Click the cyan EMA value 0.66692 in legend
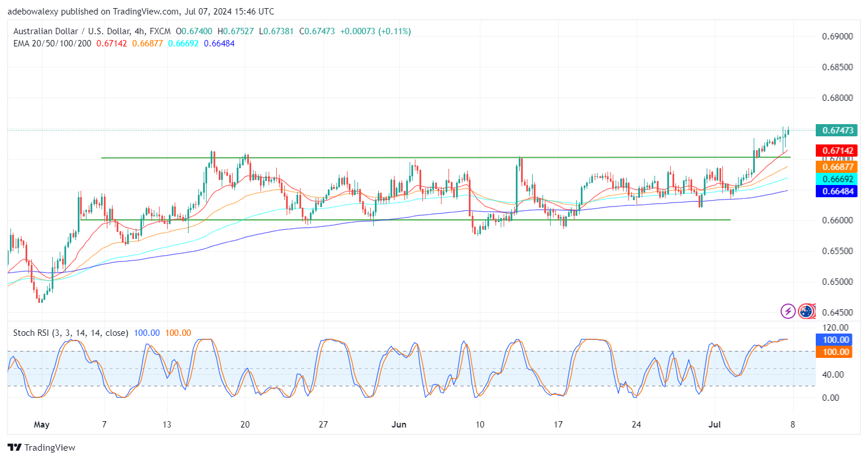 click(x=185, y=43)
